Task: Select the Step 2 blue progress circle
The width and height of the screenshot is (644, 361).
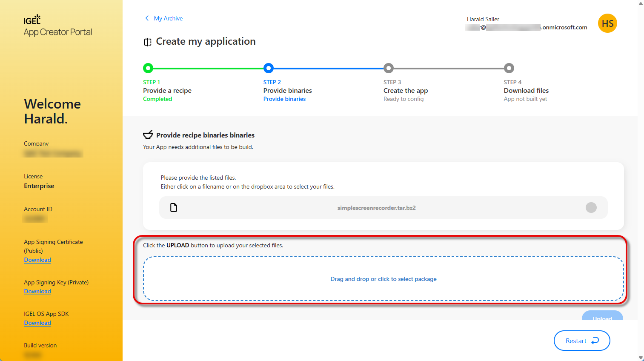Action: click(x=268, y=68)
